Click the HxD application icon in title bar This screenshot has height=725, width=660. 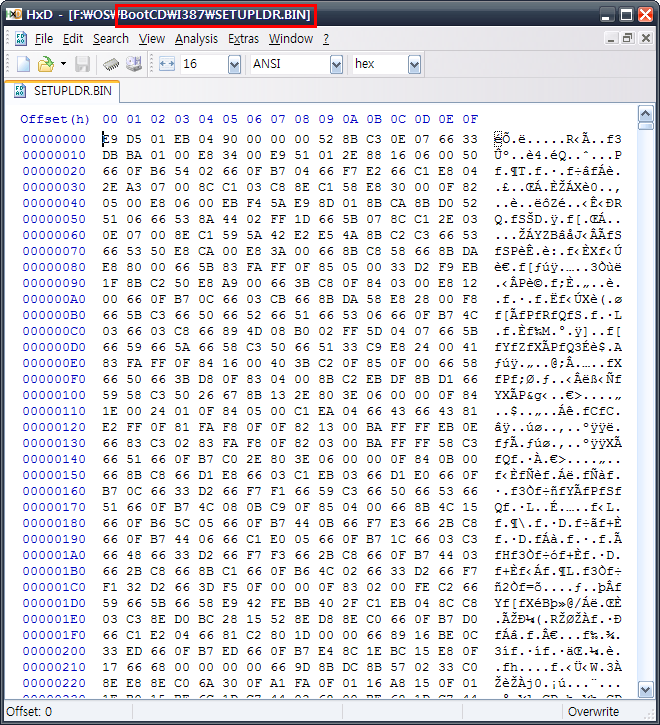click(13, 14)
